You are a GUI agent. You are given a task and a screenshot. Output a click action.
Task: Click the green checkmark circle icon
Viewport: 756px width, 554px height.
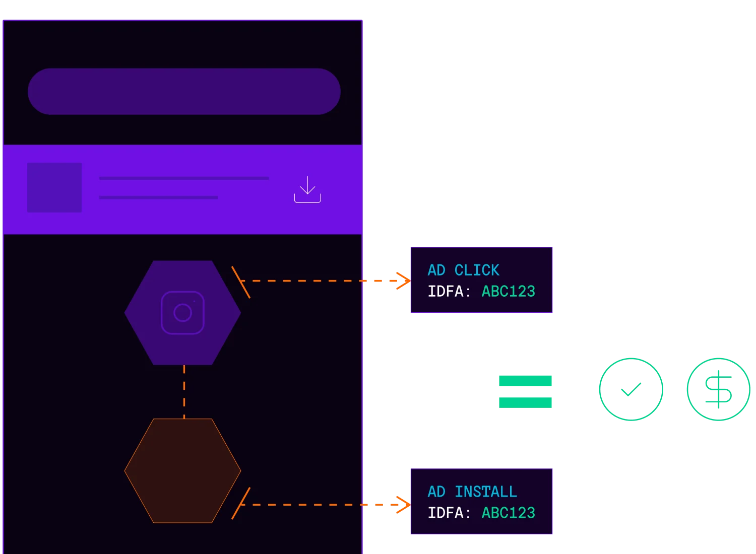(631, 389)
